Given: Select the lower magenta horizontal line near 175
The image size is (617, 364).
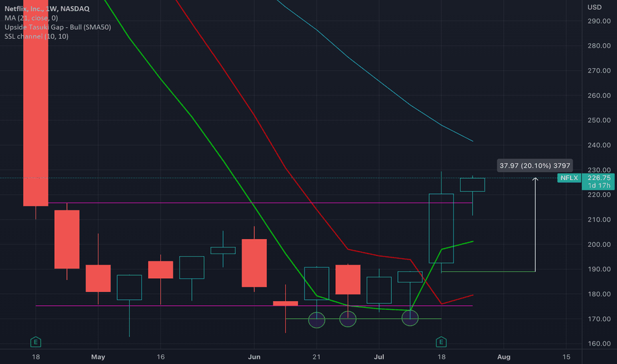Looking at the screenshot, I should pyautogui.click(x=254, y=306).
